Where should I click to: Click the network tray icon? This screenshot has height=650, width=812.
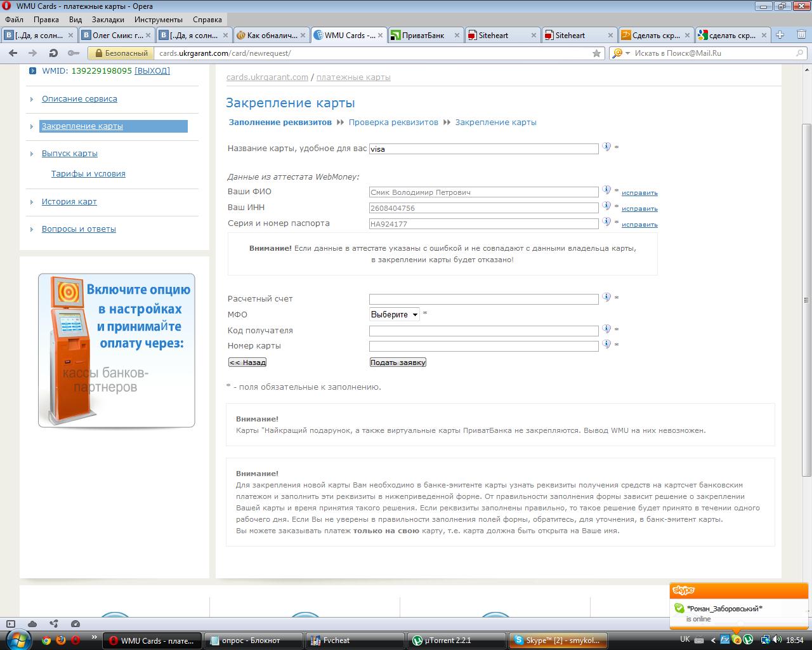[766, 640]
